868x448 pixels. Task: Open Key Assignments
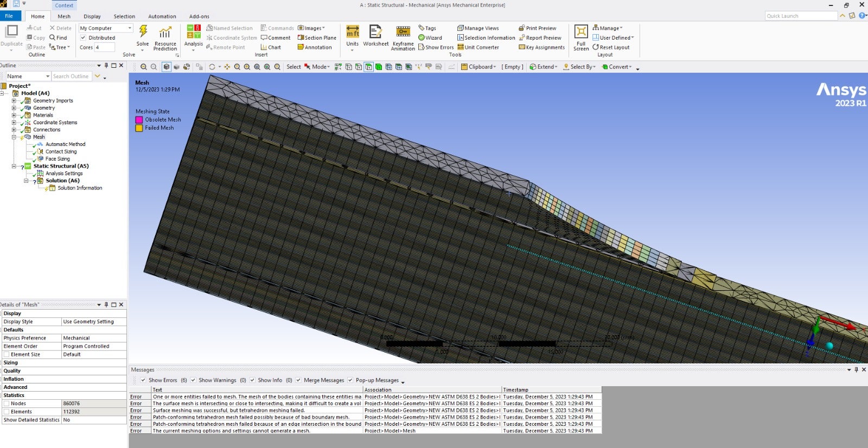tap(541, 47)
